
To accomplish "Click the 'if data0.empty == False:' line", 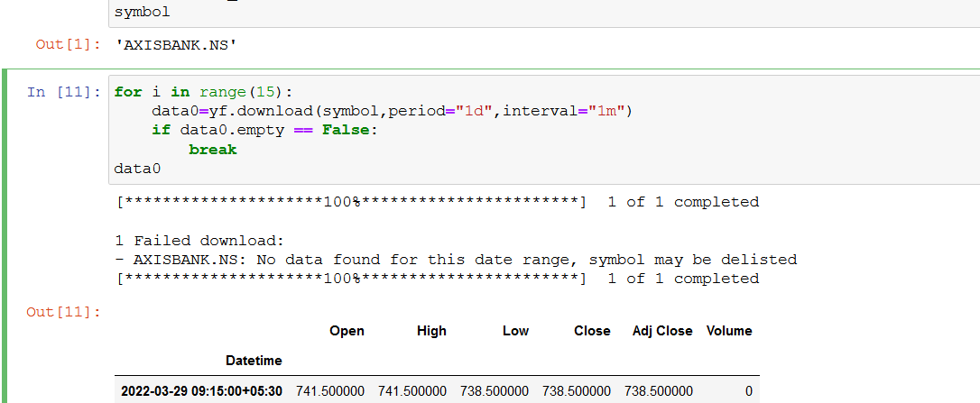I will 265,131.
